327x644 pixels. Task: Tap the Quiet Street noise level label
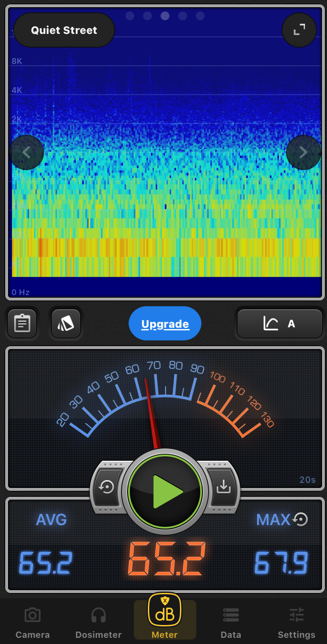[x=64, y=30]
